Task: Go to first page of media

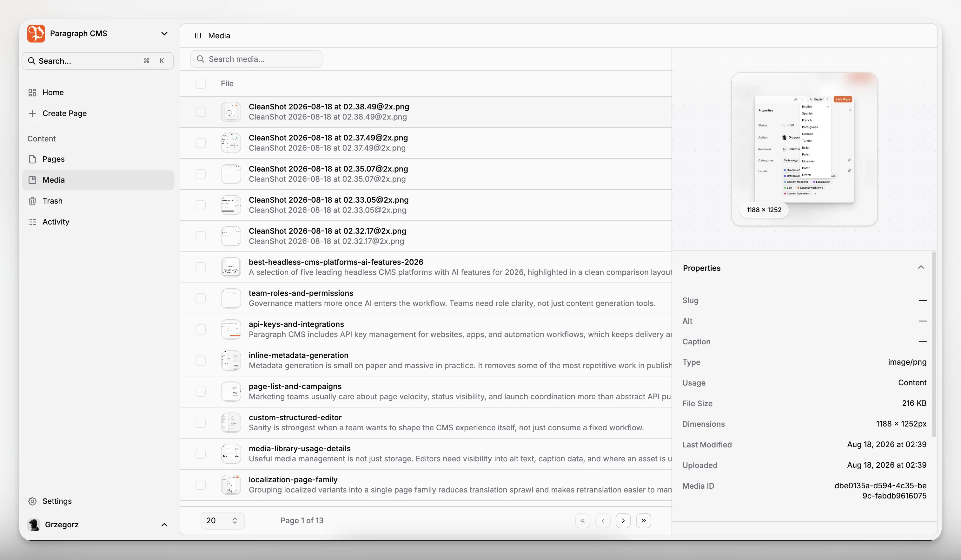Action: [x=582, y=521]
